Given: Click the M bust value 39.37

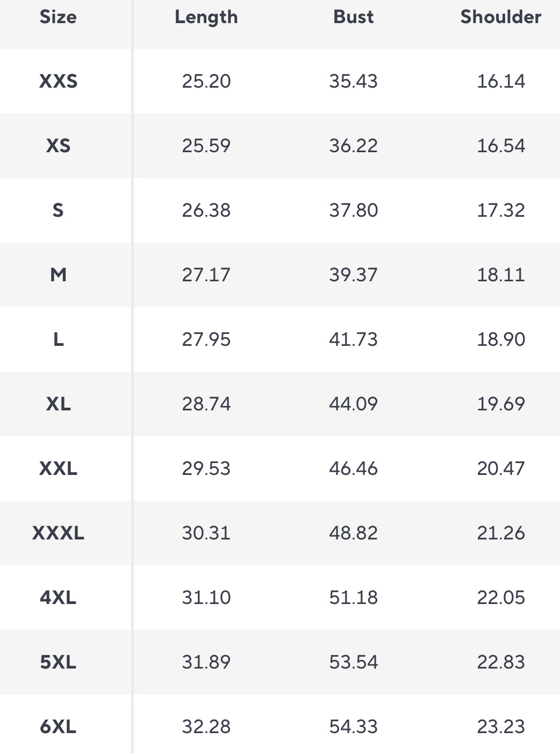Looking at the screenshot, I should [353, 275].
